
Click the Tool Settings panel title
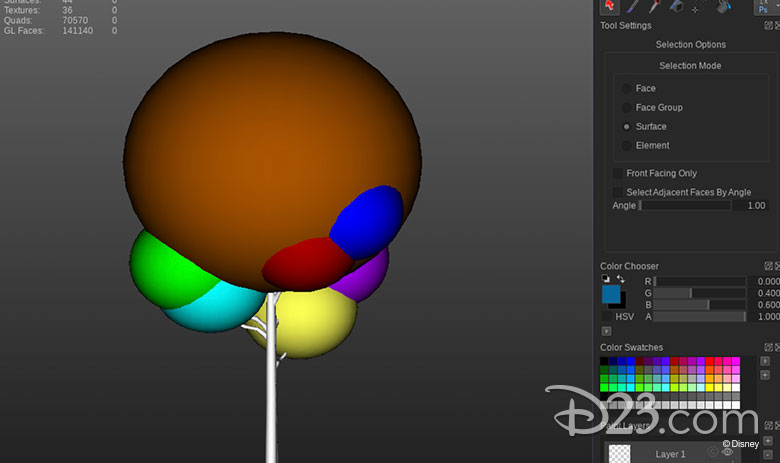[x=625, y=25]
